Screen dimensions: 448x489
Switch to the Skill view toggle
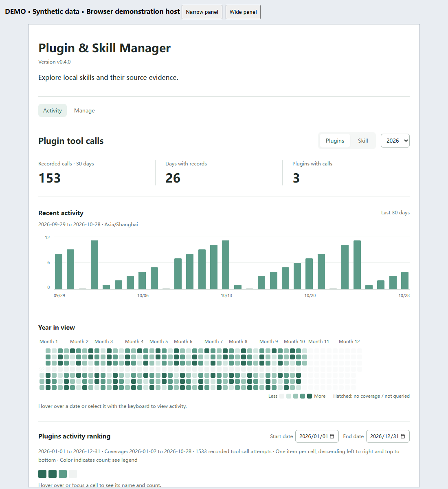pyautogui.click(x=363, y=141)
